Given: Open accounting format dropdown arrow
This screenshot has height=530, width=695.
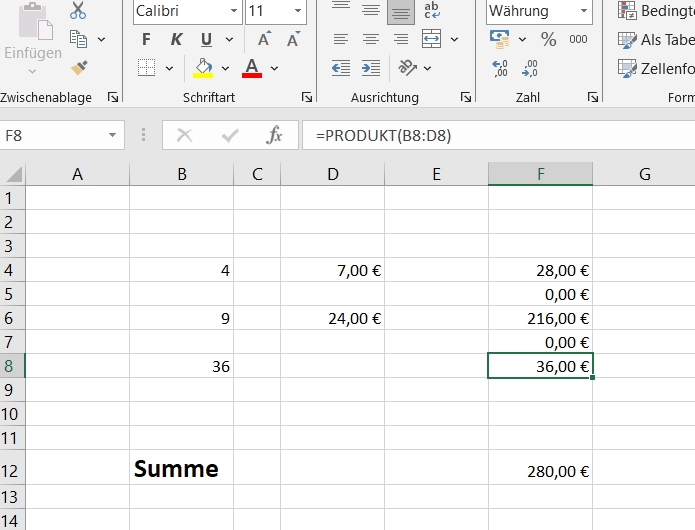Looking at the screenshot, I should click(523, 39).
